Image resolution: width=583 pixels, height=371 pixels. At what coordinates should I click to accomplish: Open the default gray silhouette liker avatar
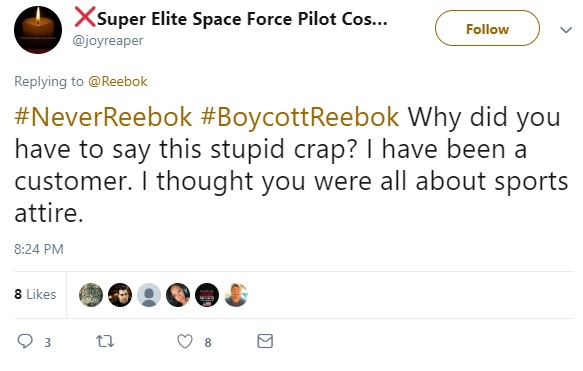(149, 295)
